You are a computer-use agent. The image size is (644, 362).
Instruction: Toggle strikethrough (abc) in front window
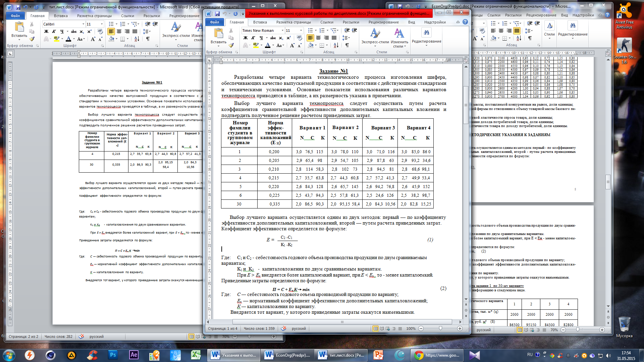pos(273,38)
